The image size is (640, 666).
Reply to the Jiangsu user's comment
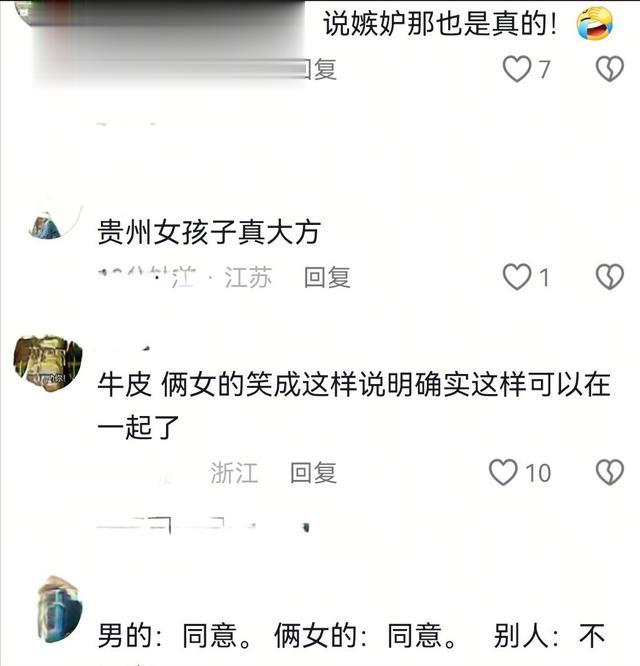coord(327,277)
